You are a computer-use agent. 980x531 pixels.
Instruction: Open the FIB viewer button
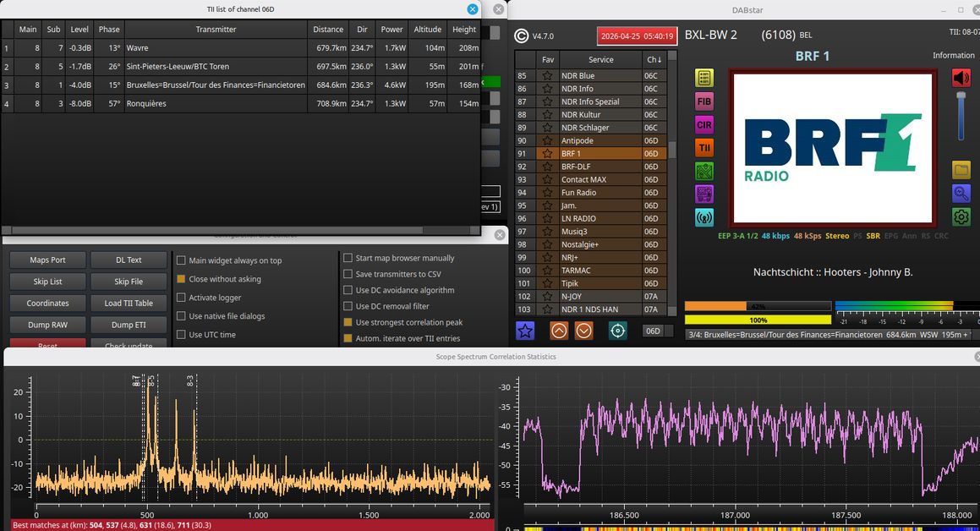tap(704, 101)
